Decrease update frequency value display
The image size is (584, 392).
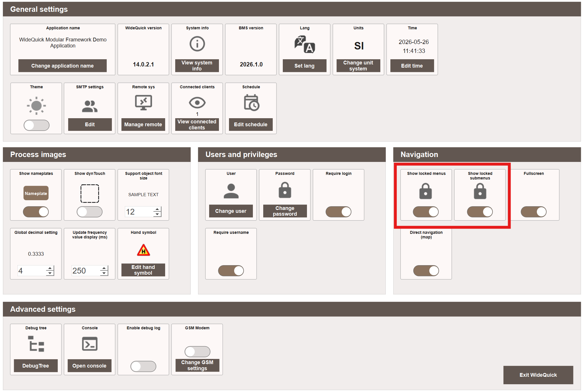[104, 273]
